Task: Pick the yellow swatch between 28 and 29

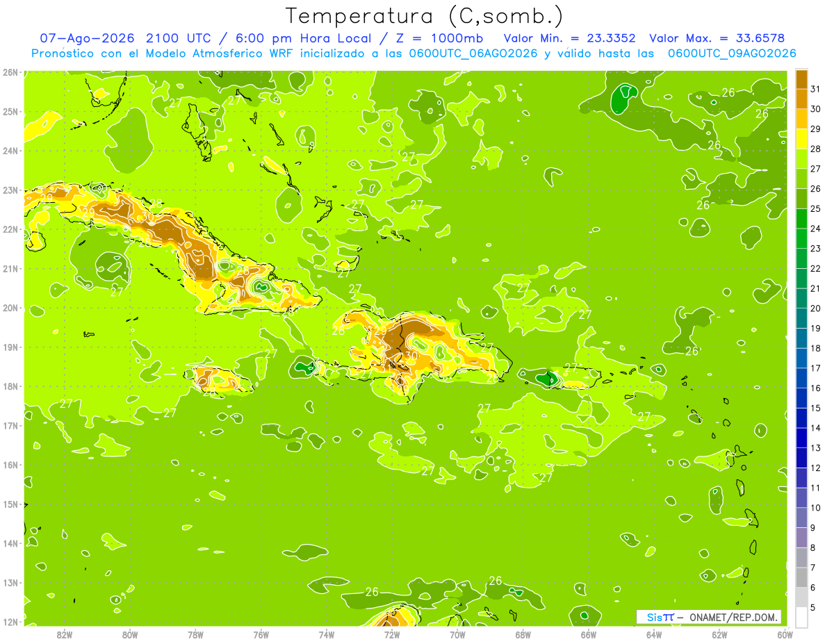Action: (x=801, y=139)
